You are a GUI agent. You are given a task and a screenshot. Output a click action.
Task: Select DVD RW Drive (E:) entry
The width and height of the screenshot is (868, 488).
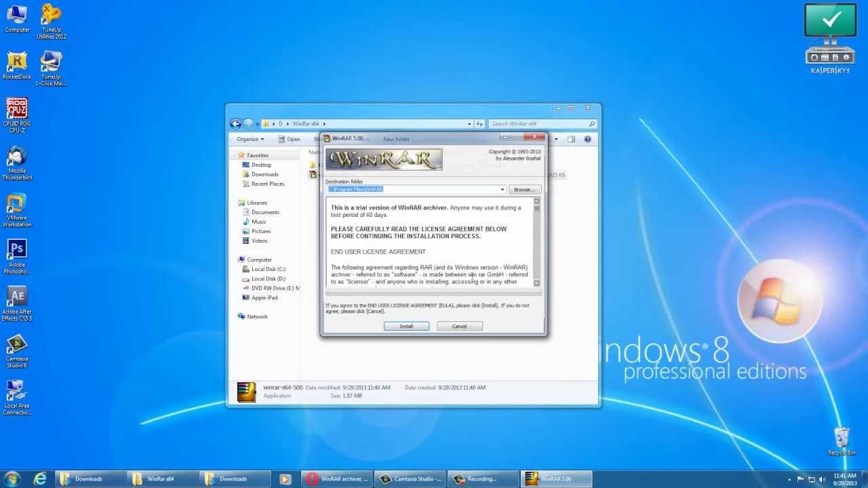275,288
